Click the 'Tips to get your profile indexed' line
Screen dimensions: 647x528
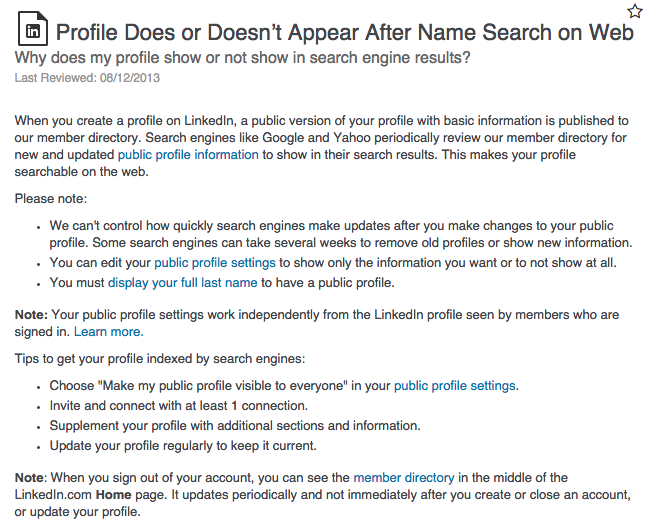[160, 359]
